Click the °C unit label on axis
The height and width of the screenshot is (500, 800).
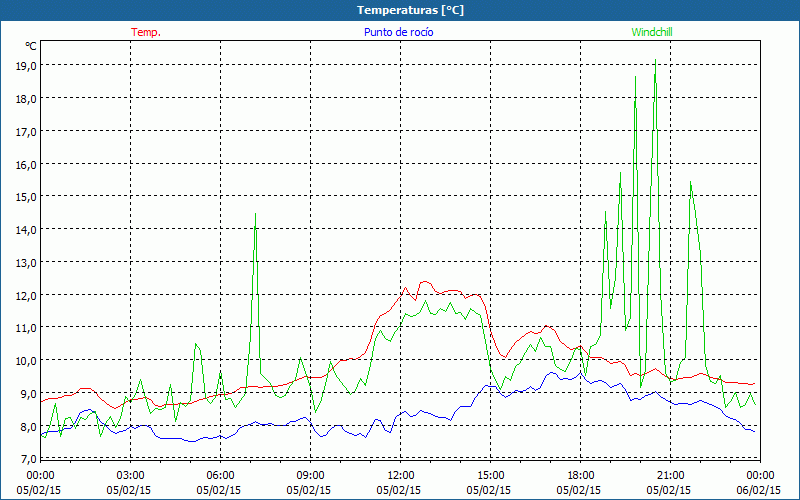[31, 46]
